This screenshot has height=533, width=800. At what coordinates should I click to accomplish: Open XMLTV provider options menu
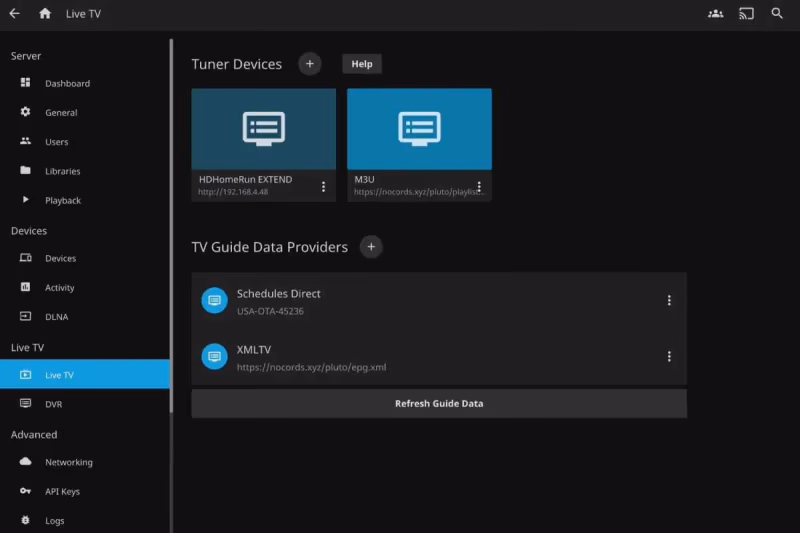coord(669,356)
